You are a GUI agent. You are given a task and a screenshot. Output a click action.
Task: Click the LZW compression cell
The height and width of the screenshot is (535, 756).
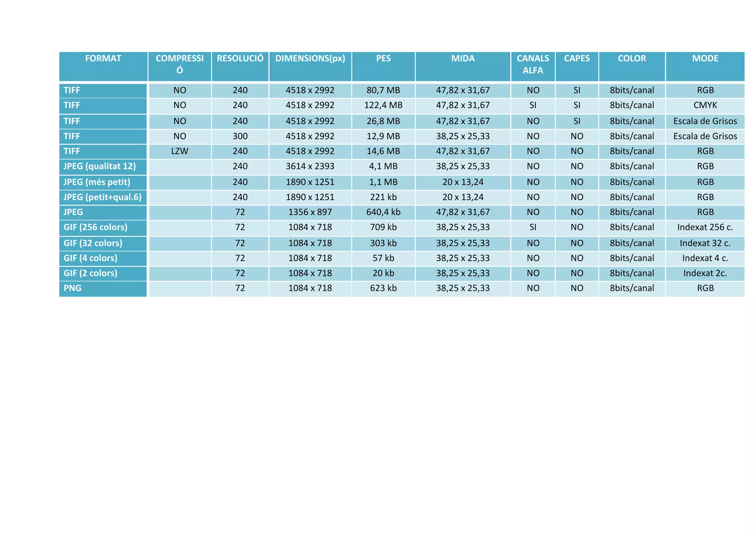coord(180,151)
